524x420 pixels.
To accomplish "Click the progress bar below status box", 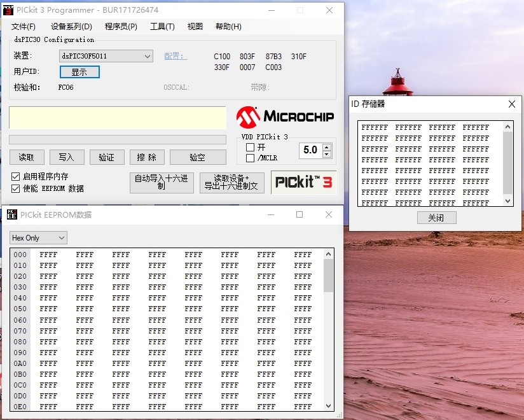I will click(118, 139).
